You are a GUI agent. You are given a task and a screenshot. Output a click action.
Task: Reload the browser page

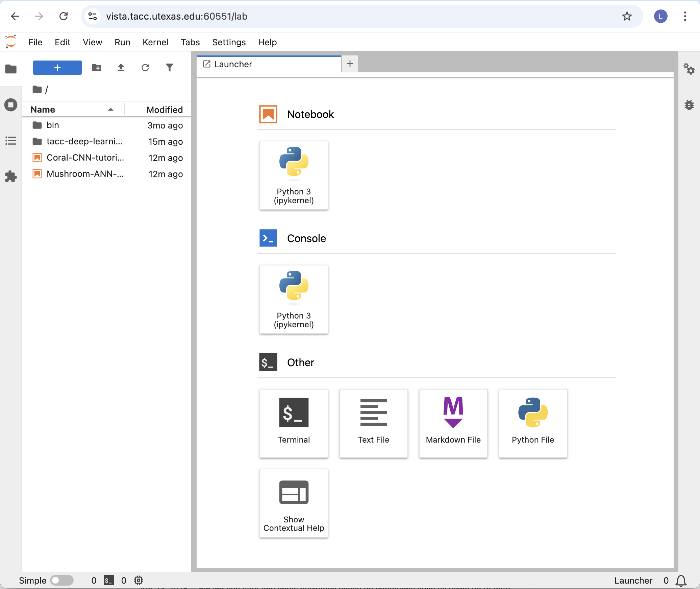tap(64, 16)
